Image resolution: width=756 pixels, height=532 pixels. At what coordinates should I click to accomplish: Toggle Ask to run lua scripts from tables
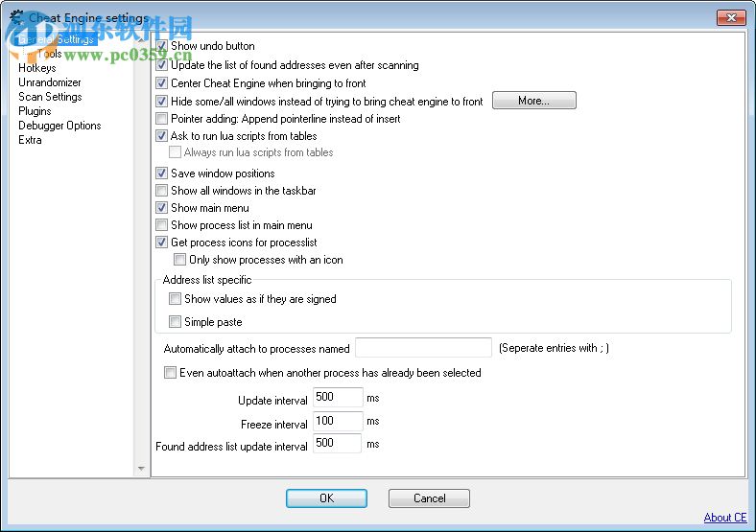click(x=162, y=136)
